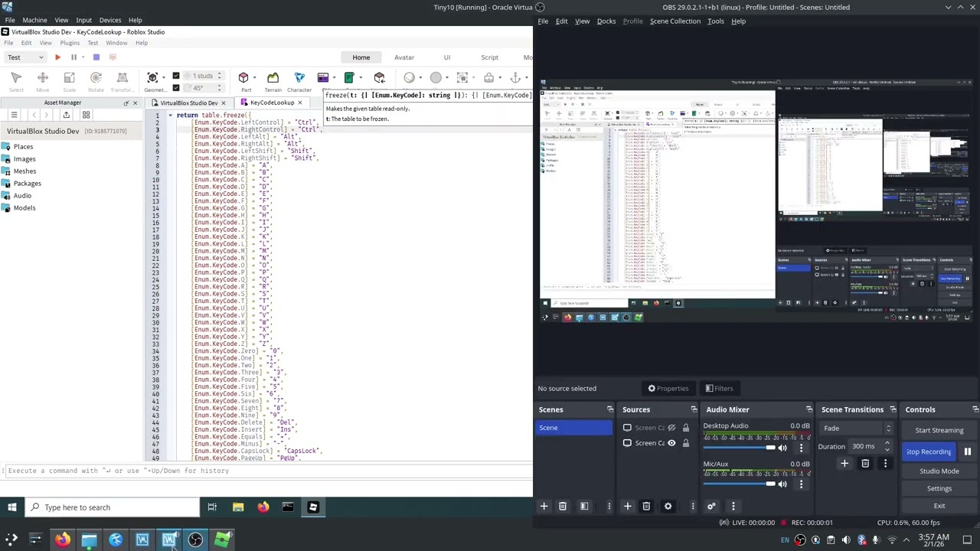980x551 pixels.
Task: Open Windows Start menu in the VM
Action: click(12, 507)
